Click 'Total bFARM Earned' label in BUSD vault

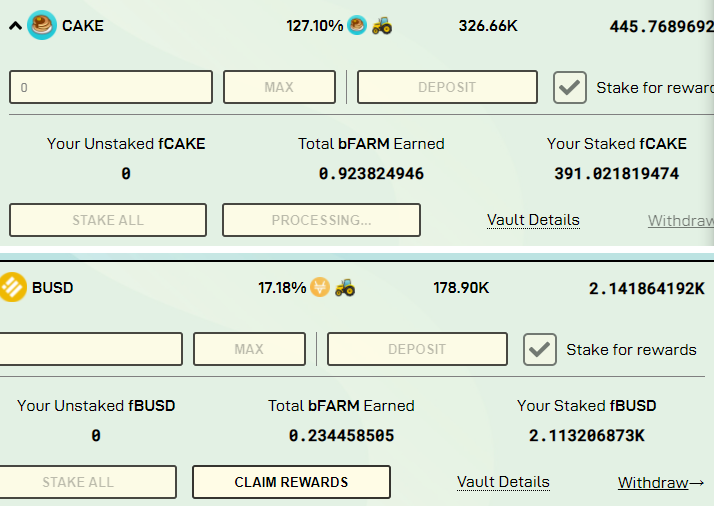tap(342, 405)
